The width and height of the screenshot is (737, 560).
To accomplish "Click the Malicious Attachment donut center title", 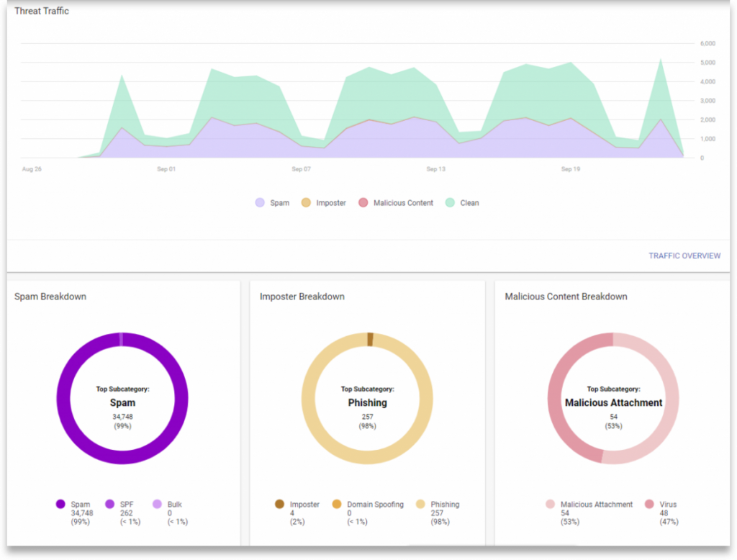I will point(613,403).
